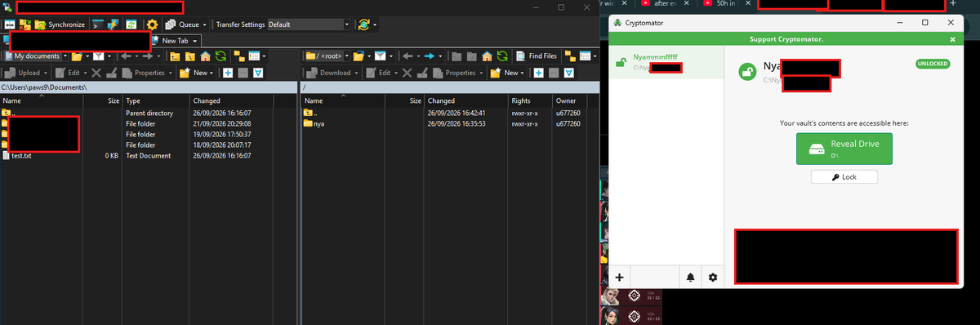The height and width of the screenshot is (325, 980).
Task: Click the Support Cryptomator. banner link
Action: tap(786, 39)
